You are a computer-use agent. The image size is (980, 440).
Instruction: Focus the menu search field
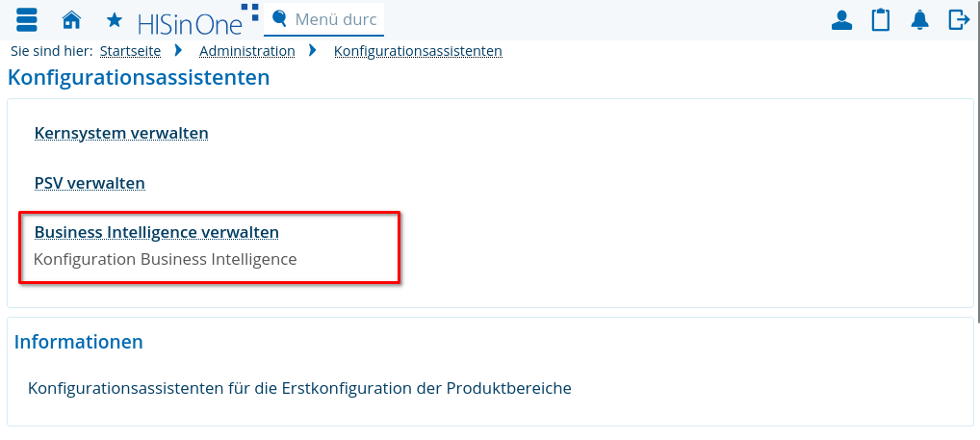(335, 19)
